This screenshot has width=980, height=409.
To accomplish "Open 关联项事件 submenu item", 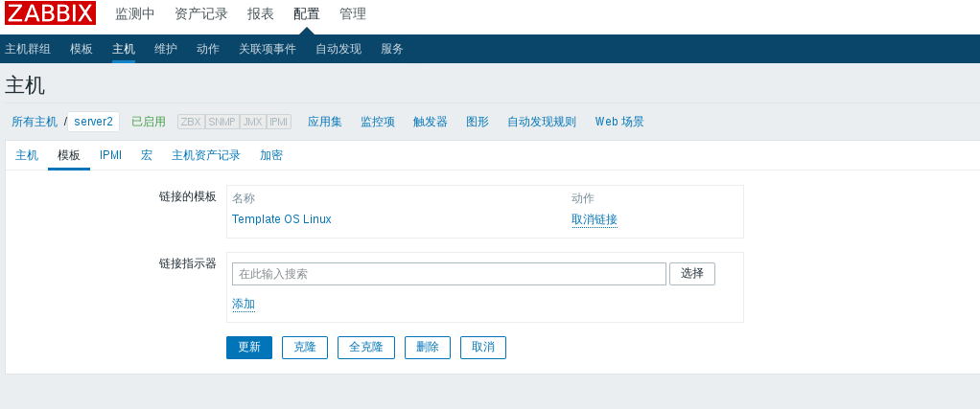I will (x=267, y=50).
